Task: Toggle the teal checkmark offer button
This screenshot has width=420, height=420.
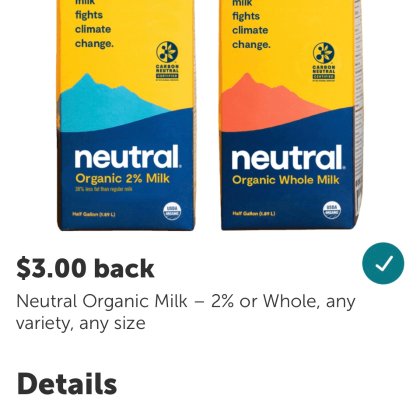Action: tap(383, 263)
